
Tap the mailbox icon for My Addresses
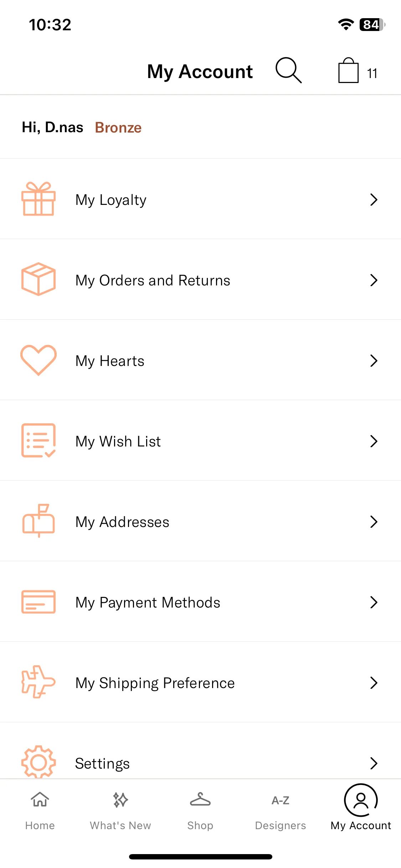(38, 521)
